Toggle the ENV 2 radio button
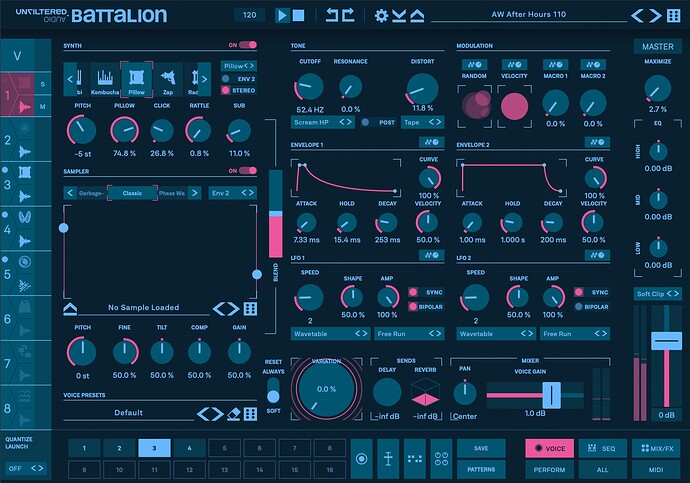This screenshot has width=690, height=483. coord(226,79)
